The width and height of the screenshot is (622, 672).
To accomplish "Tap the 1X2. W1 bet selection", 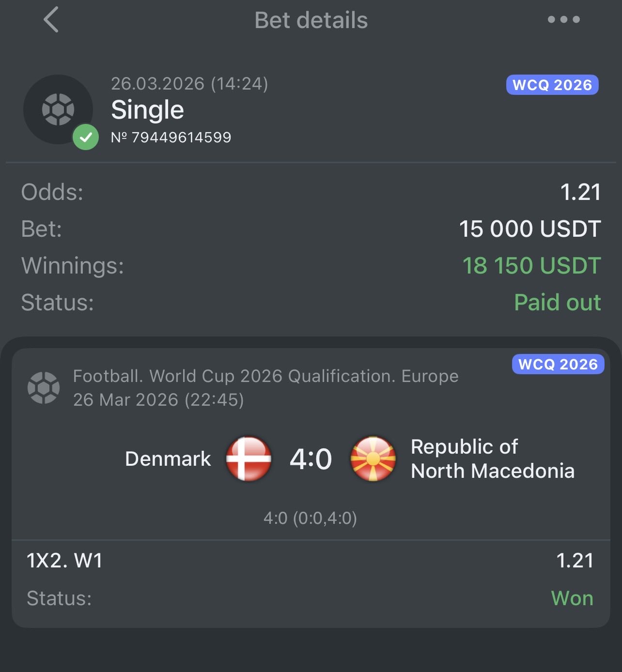I will pos(64,561).
